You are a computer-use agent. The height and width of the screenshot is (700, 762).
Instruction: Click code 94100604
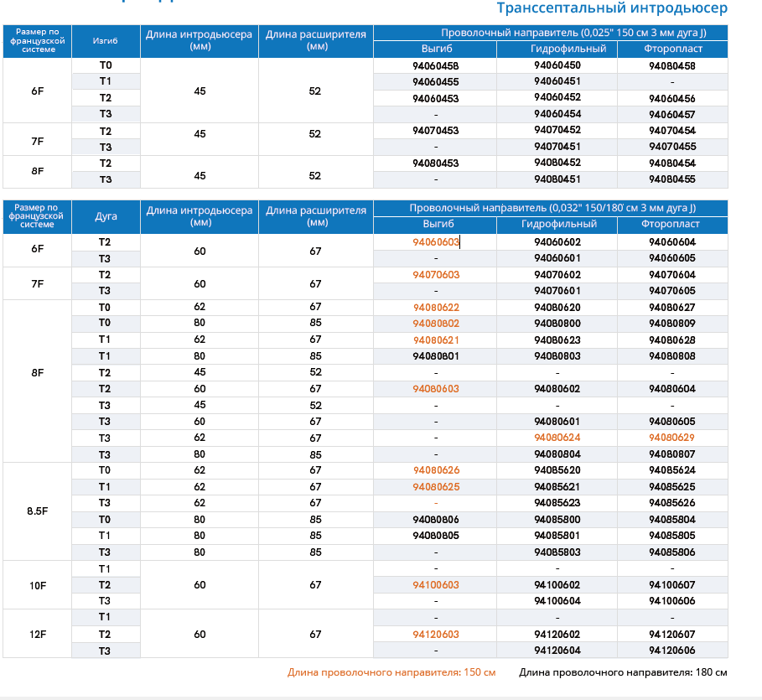[557, 601]
